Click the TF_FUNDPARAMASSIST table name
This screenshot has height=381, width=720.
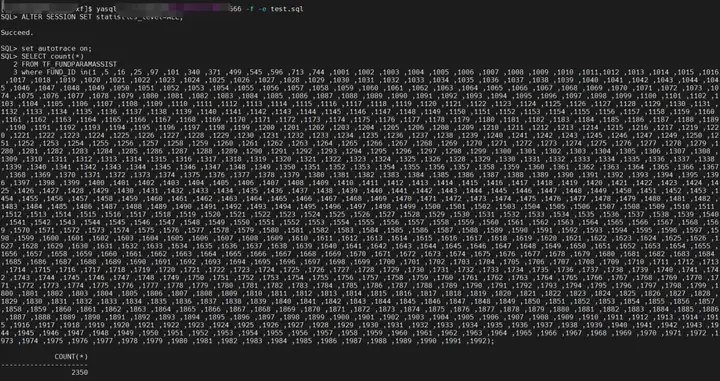point(79,64)
